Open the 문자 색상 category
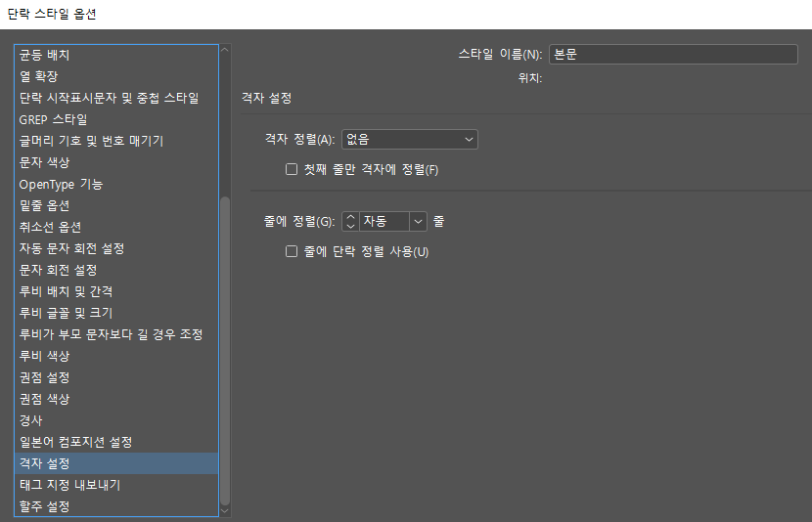The width and height of the screenshot is (812, 522). [x=116, y=162]
